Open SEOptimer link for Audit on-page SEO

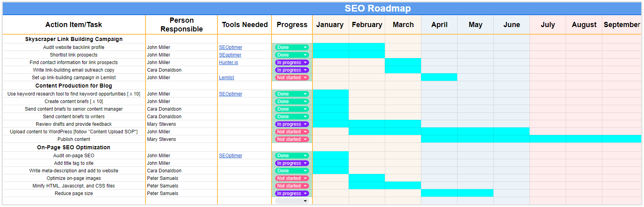[x=231, y=156]
